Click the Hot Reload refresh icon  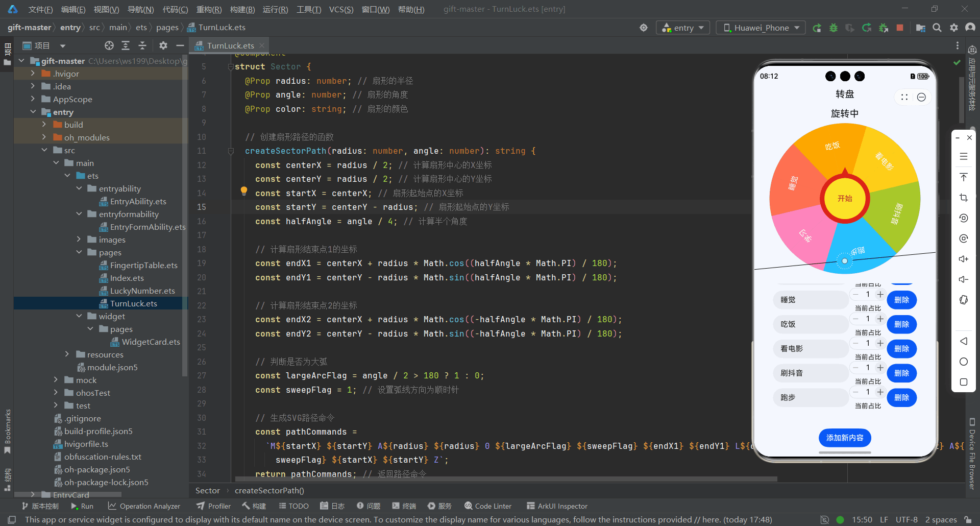[x=867, y=28]
